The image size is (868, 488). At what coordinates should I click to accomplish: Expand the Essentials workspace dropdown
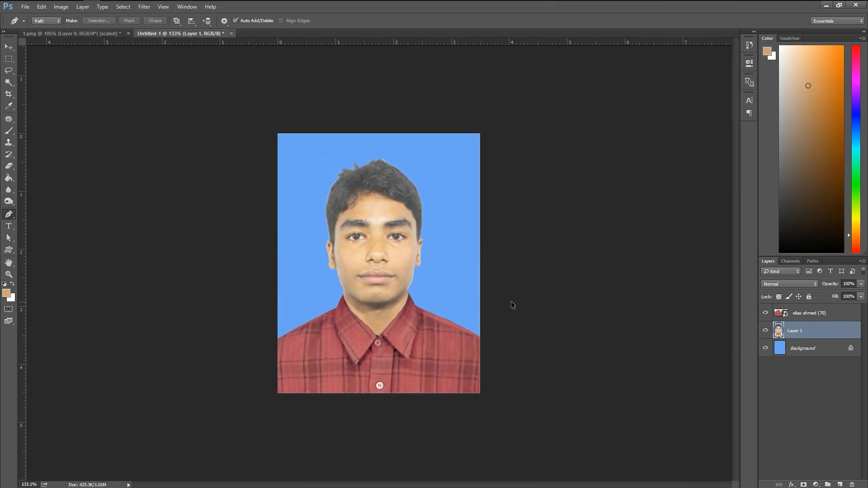pyautogui.click(x=837, y=21)
